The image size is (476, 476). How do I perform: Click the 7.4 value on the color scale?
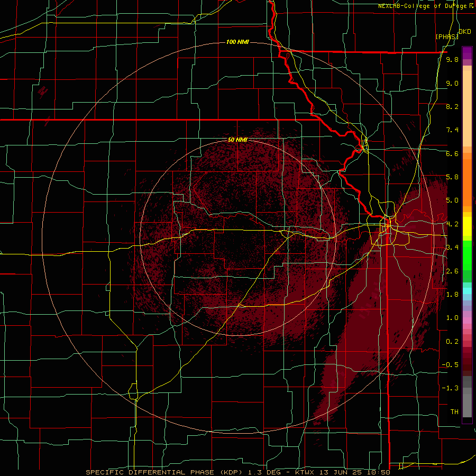452,130
